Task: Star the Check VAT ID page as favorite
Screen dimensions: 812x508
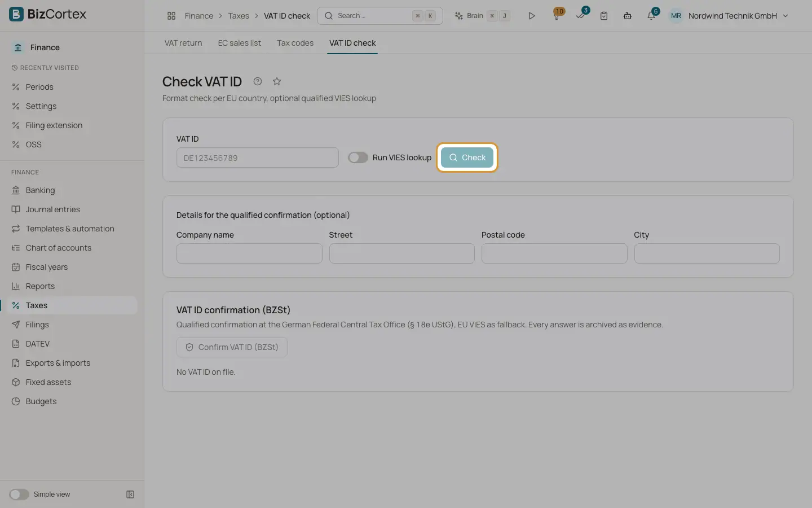Action: (277, 81)
